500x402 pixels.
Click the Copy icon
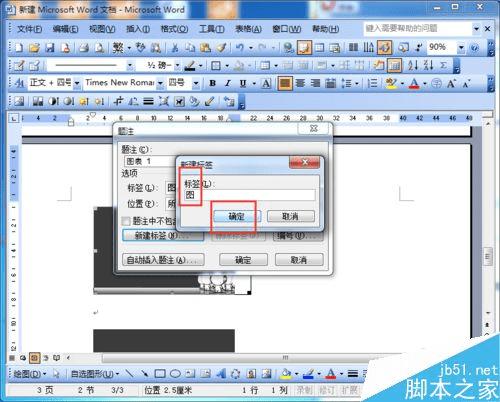coord(190,48)
